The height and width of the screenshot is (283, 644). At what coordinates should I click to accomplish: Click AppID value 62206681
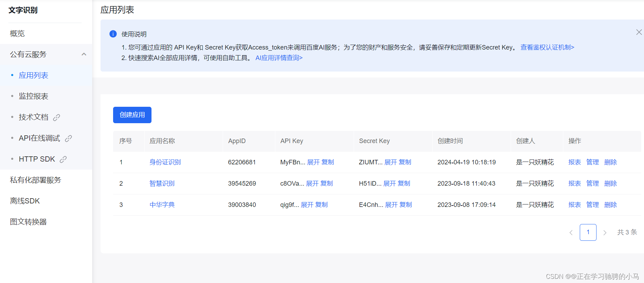(x=242, y=162)
